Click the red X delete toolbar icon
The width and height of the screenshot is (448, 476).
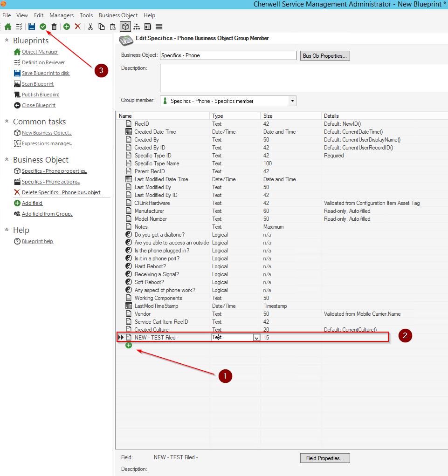tap(77, 27)
